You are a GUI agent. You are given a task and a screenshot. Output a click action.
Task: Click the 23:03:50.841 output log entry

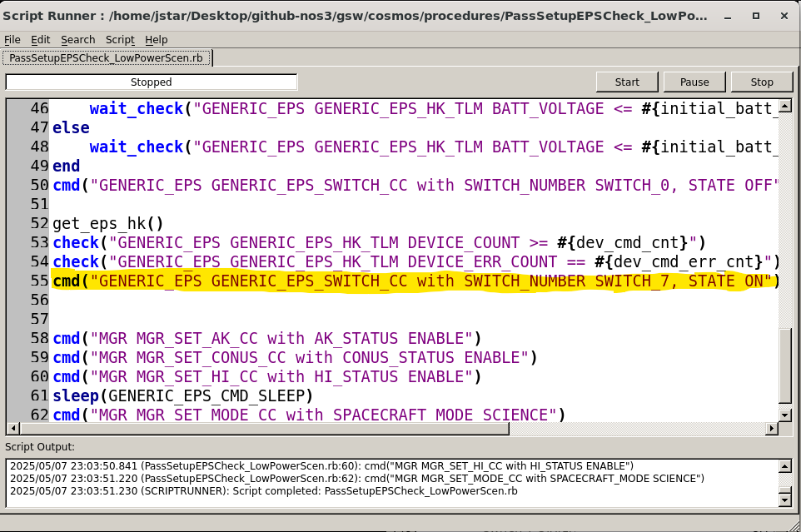click(322, 466)
